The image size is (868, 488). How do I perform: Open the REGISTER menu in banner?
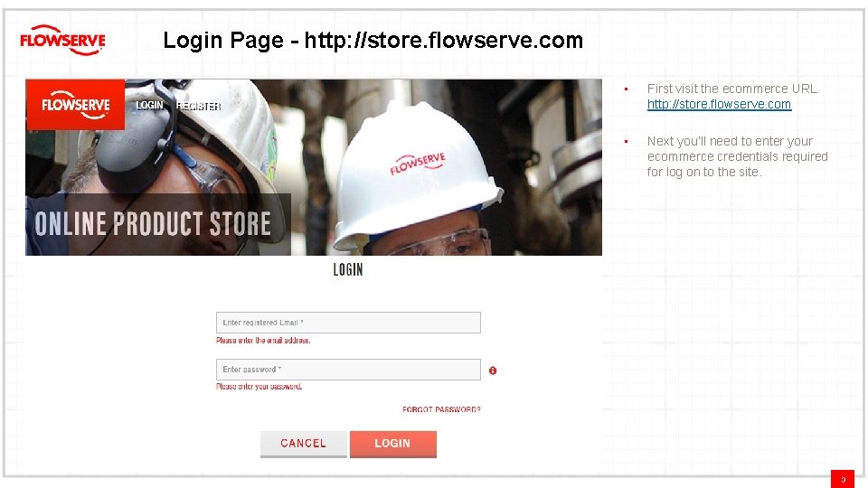(198, 107)
